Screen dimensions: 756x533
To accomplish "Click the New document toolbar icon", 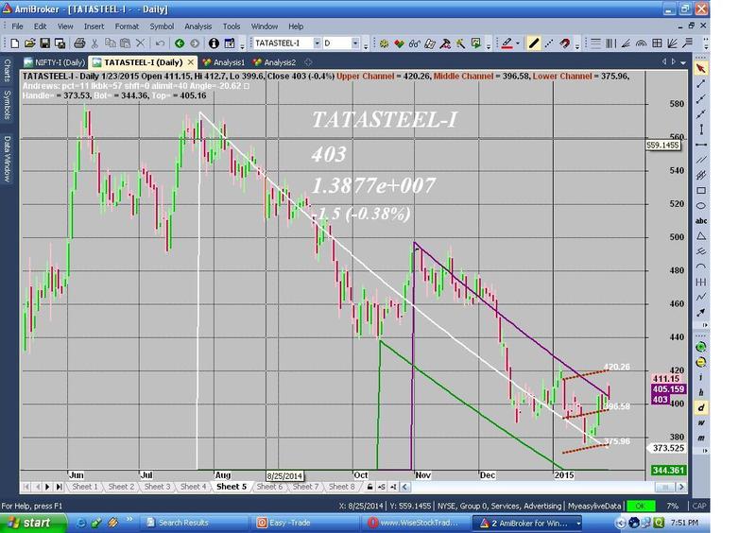I will pos(14,43).
